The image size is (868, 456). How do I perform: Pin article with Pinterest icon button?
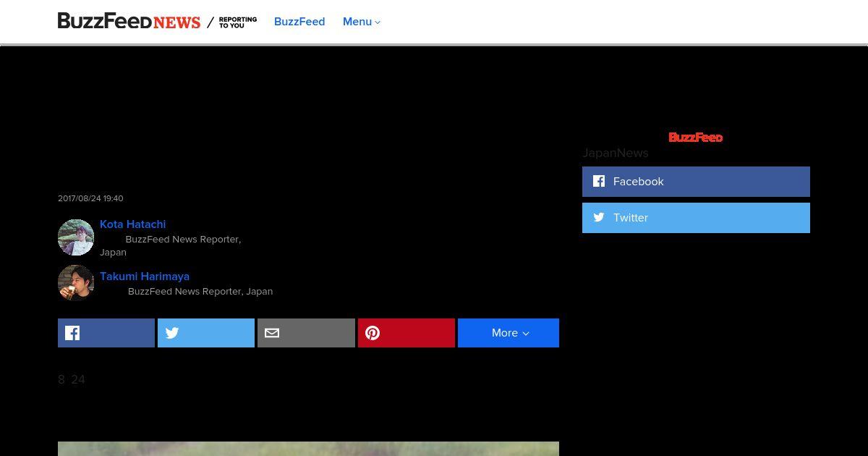tap(407, 333)
